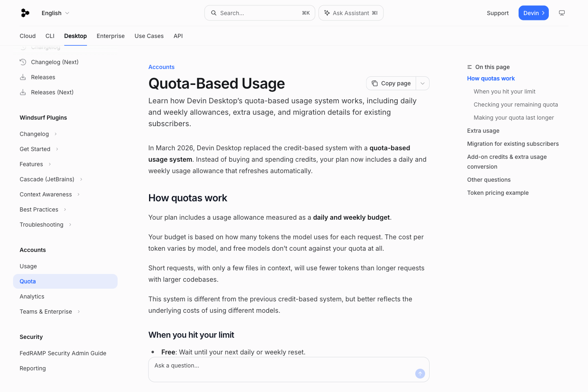Toggle the display theme icon
Viewport: 588px width, 392px height.
[562, 13]
